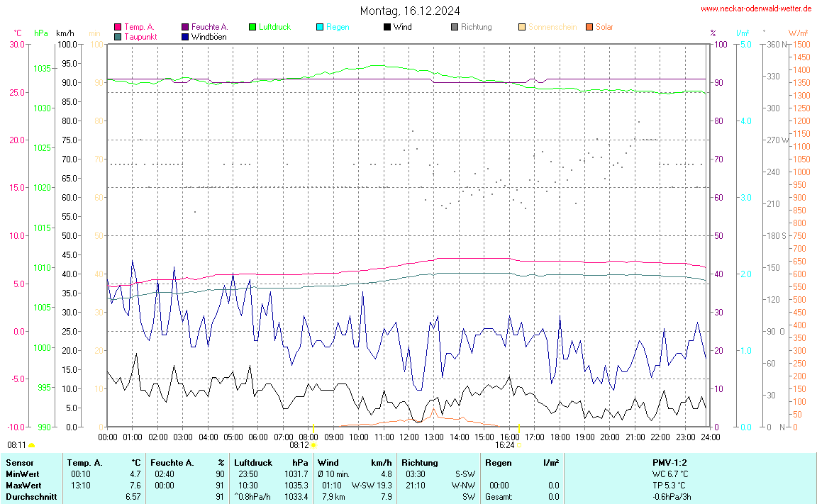Click the Windböen blue legend square
Image resolution: width=817 pixels, height=504 pixels.
185,37
